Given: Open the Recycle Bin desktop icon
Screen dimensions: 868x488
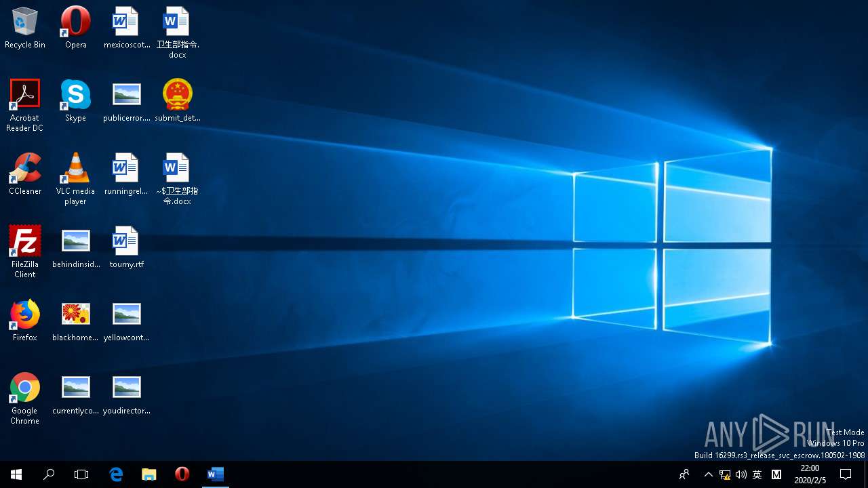Looking at the screenshot, I should [x=25, y=28].
